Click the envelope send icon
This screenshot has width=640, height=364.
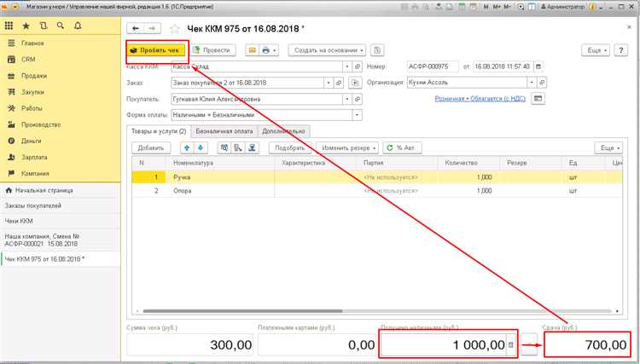[253, 50]
